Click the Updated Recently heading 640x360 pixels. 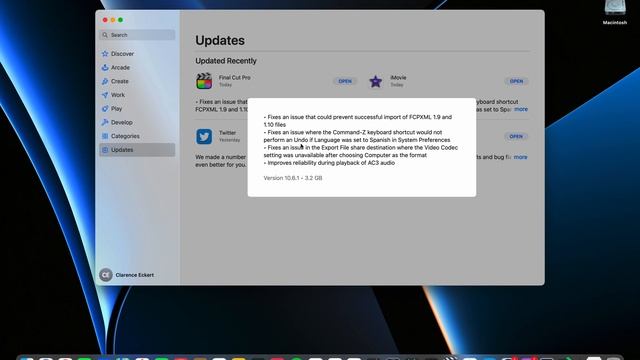click(226, 61)
